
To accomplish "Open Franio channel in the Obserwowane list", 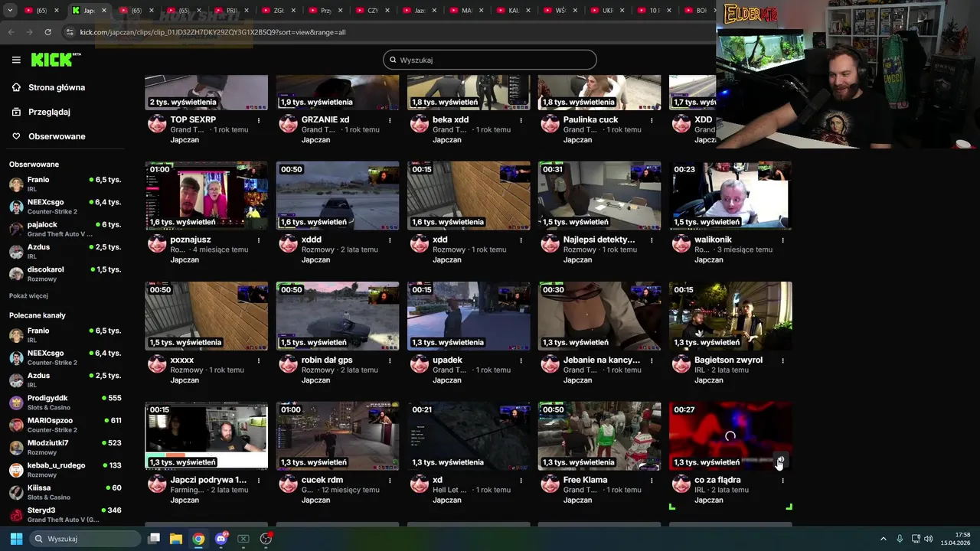I will click(x=65, y=184).
